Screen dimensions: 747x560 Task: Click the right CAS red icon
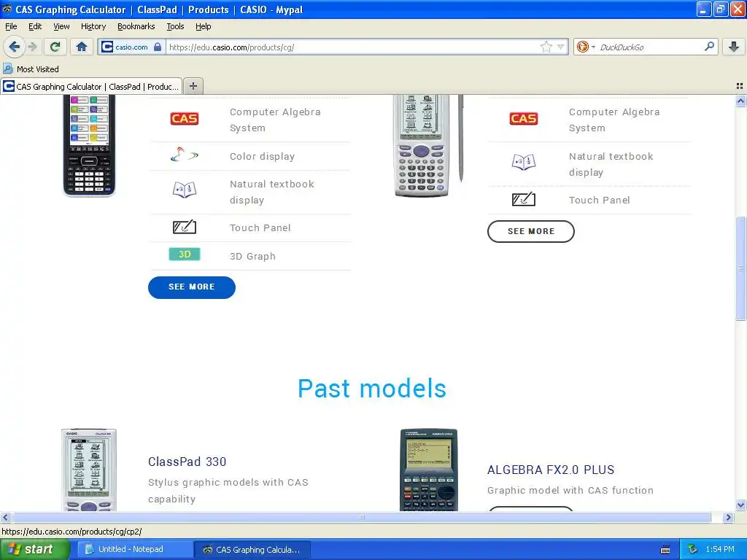coord(524,119)
